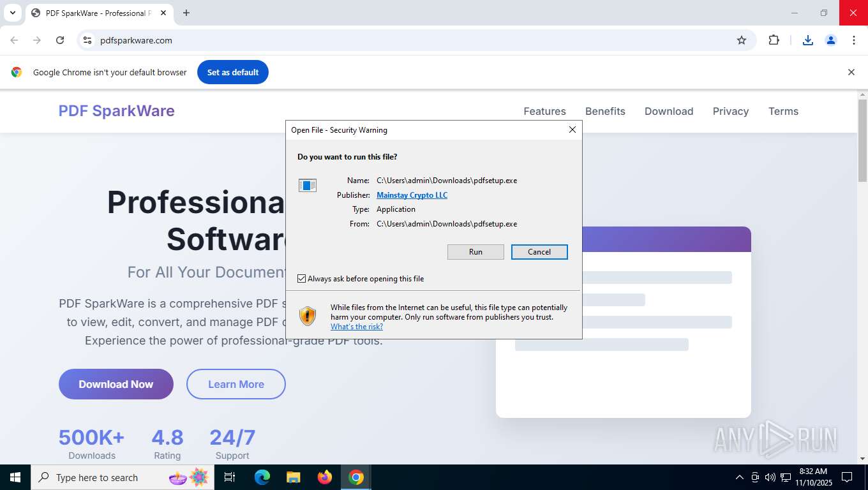868x490 pixels.
Task: Dismiss the default browser infobar
Action: [851, 72]
